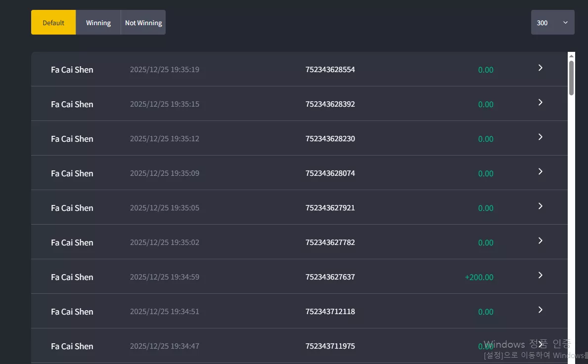
Task: Click chevron next to record 752343628074
Action: pyautogui.click(x=541, y=171)
